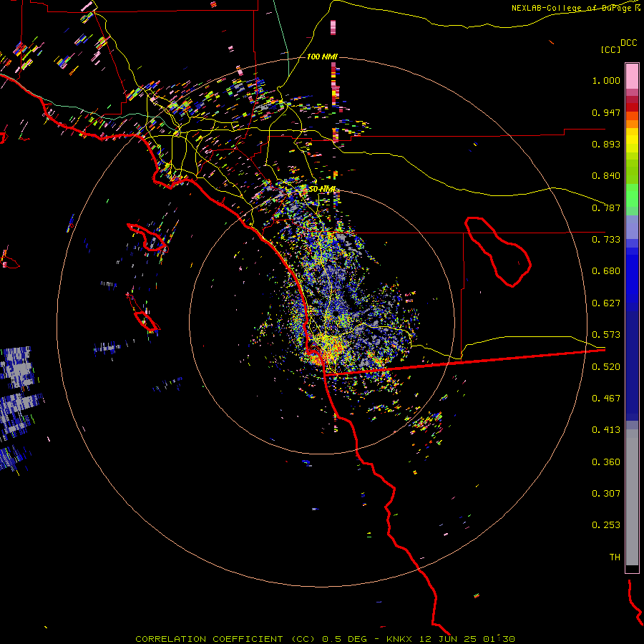This screenshot has height=644, width=644.
Task: Click the KNKX radar site identifier
Action: click(x=399, y=639)
